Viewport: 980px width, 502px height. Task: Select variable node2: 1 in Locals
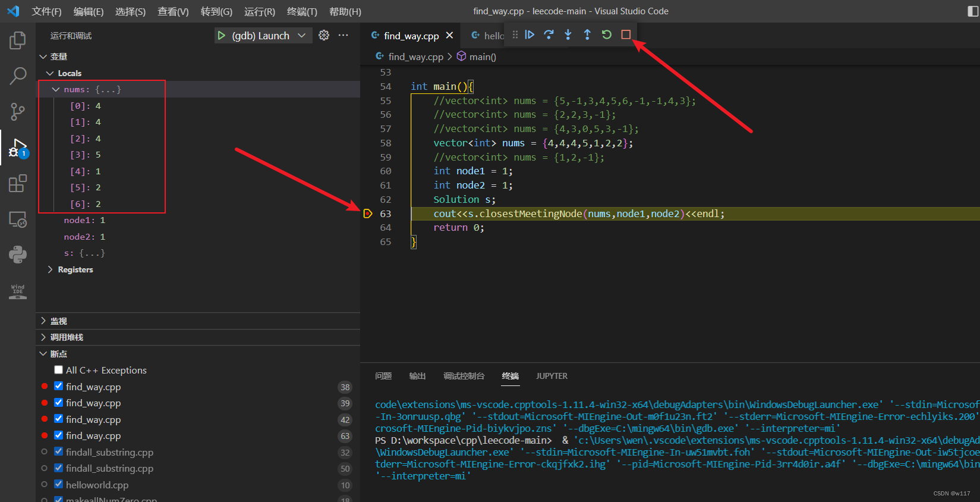pos(84,237)
